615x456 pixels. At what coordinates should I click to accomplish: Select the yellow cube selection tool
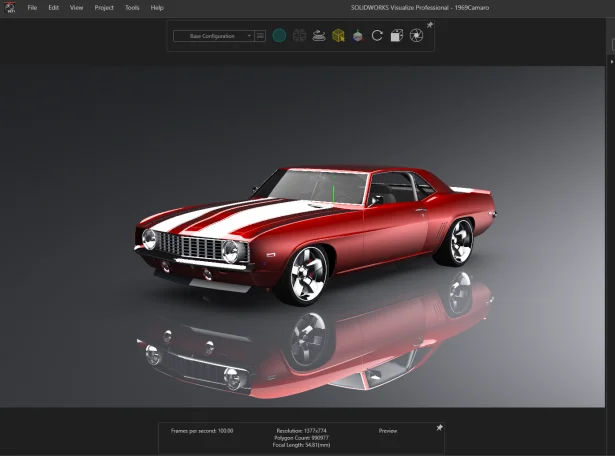[x=338, y=36]
